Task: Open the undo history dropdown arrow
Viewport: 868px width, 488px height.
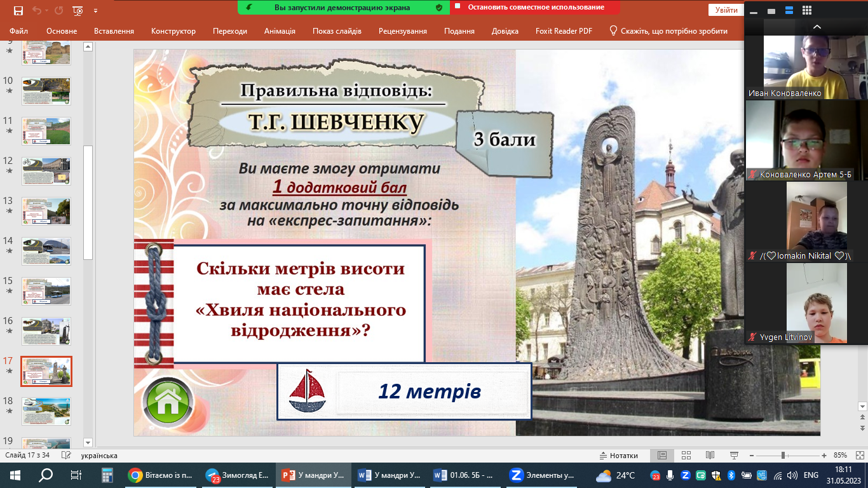Action: [46, 11]
